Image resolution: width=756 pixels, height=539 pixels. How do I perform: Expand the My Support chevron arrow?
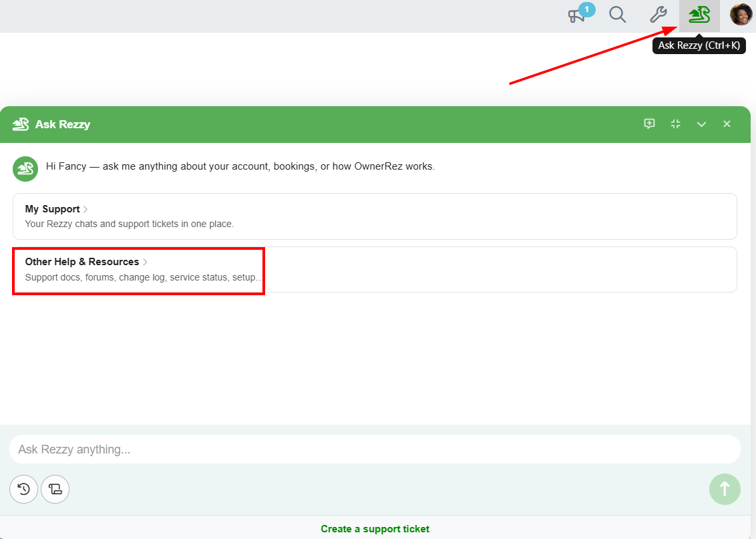tap(85, 209)
